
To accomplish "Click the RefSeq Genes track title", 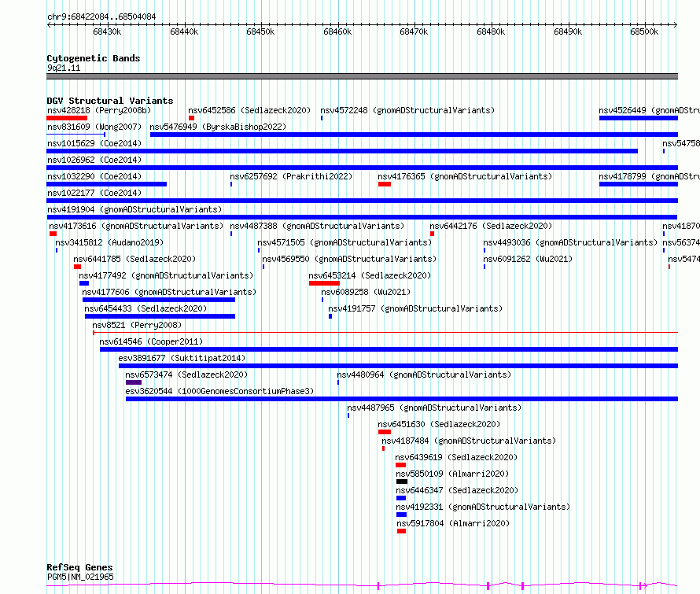I will pyautogui.click(x=79, y=567).
